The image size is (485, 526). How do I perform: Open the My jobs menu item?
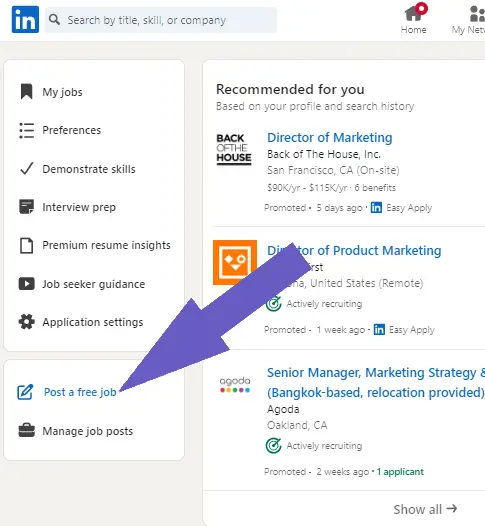tap(62, 92)
